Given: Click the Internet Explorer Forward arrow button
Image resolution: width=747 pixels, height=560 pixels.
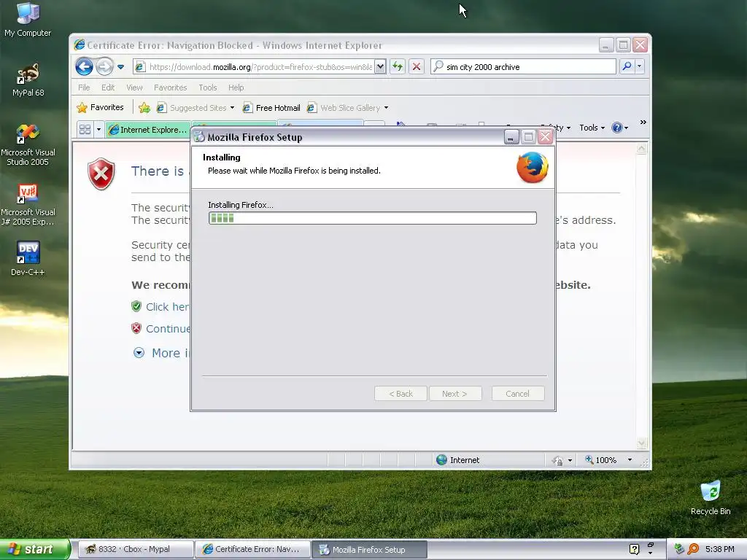Looking at the screenshot, I should [x=104, y=66].
